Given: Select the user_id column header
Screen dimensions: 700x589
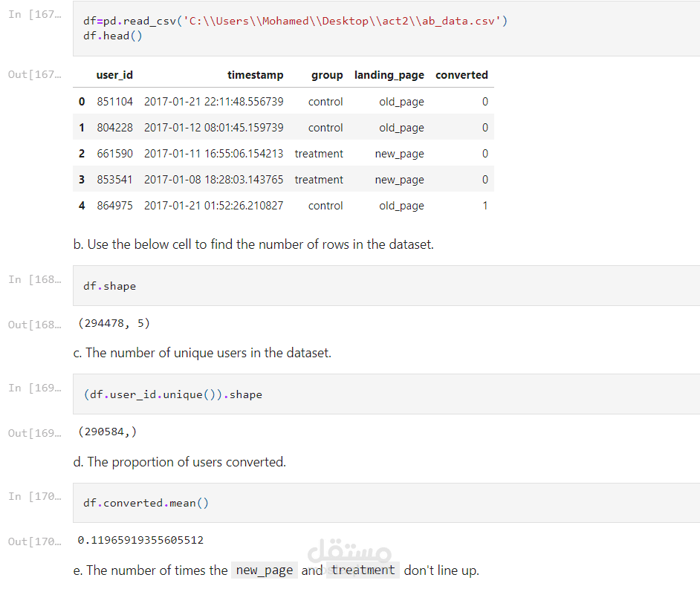Looking at the screenshot, I should pyautogui.click(x=114, y=75).
